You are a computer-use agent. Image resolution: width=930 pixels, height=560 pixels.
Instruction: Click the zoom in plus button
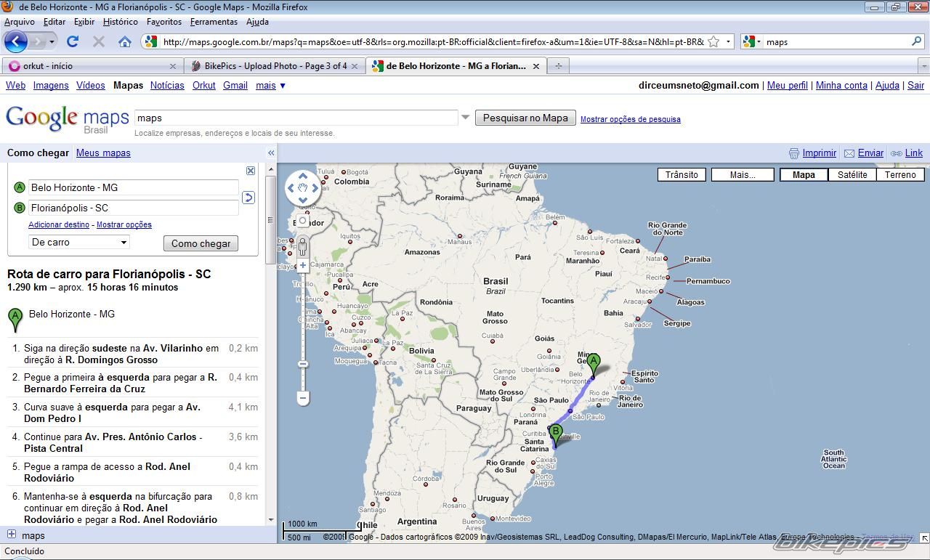click(x=303, y=266)
